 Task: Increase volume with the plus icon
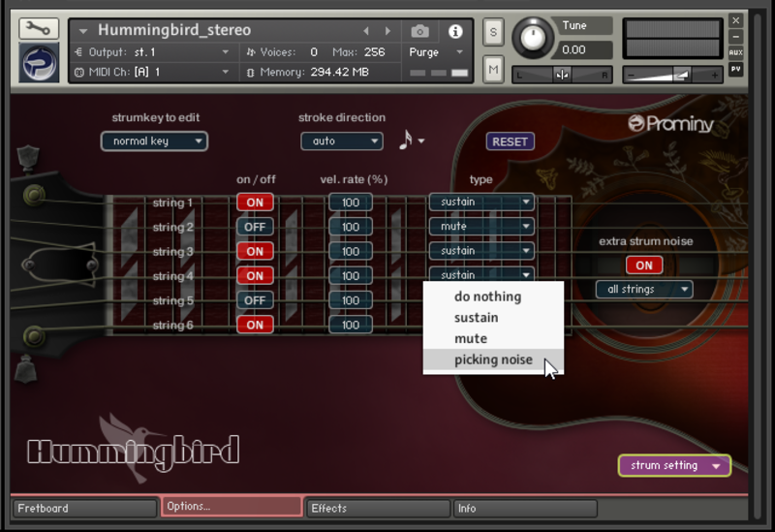pos(714,76)
